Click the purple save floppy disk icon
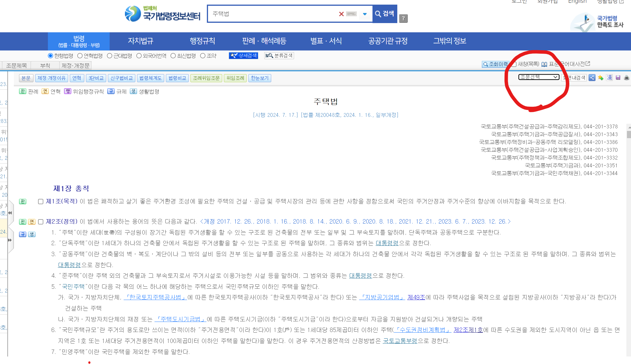Screen dimensions: 631x364 click(x=618, y=78)
